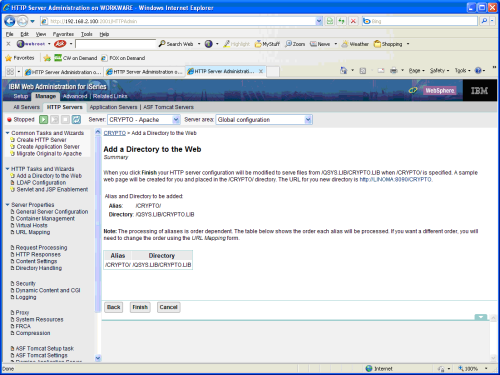Image resolution: width=500 pixels, height=375 pixels.
Task: Open the address bar history dropdown
Action: click(319, 21)
